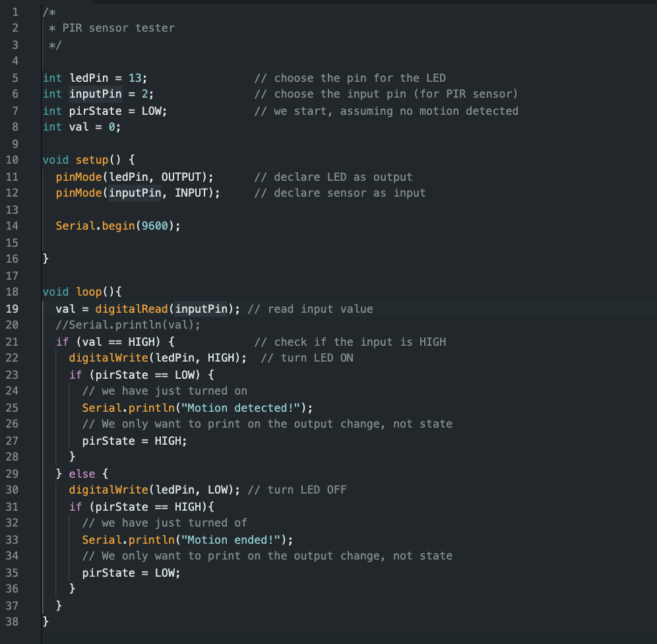The height and width of the screenshot is (644, 657).
Task: Click highlighted 'inputPin' on line 6
Action: 96,94
